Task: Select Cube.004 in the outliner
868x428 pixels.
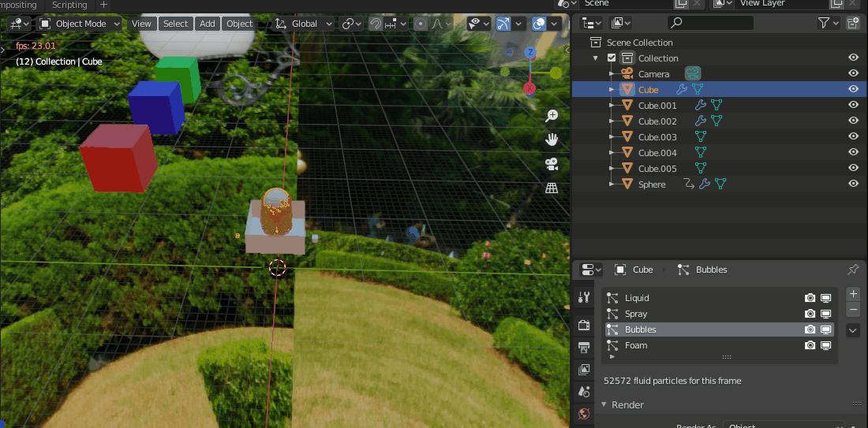Action: tap(657, 153)
